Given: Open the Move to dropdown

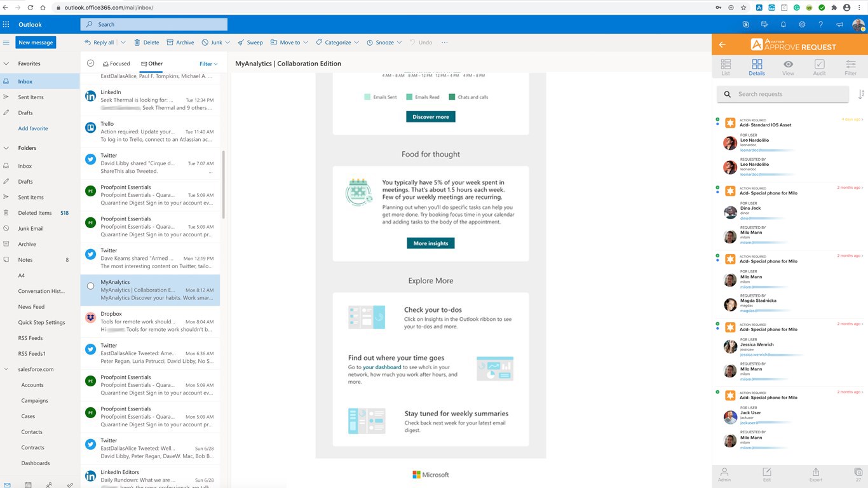Looking at the screenshot, I should point(289,43).
